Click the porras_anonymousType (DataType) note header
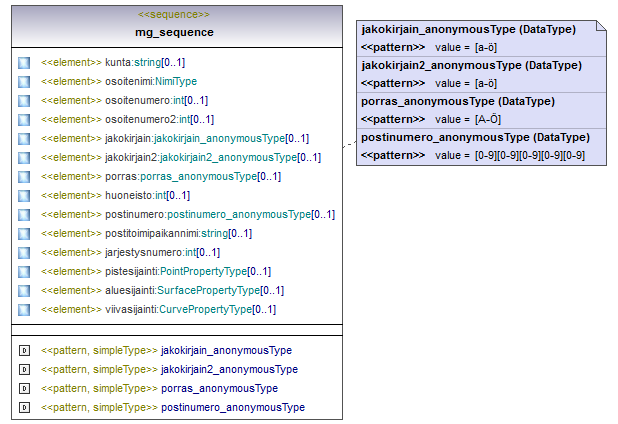 tap(459, 102)
